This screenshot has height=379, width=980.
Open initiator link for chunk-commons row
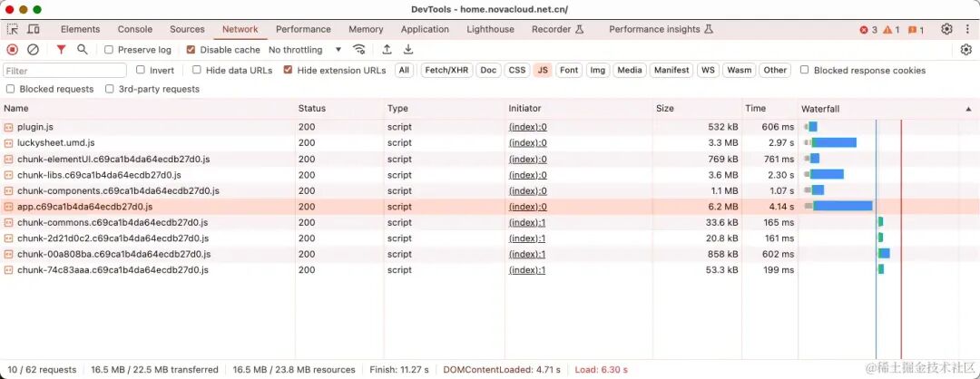point(527,222)
